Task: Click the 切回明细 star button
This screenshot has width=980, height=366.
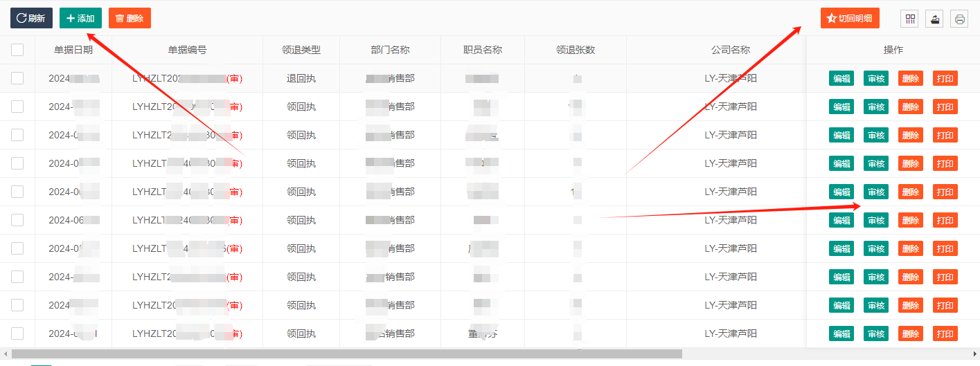Action: (x=849, y=18)
